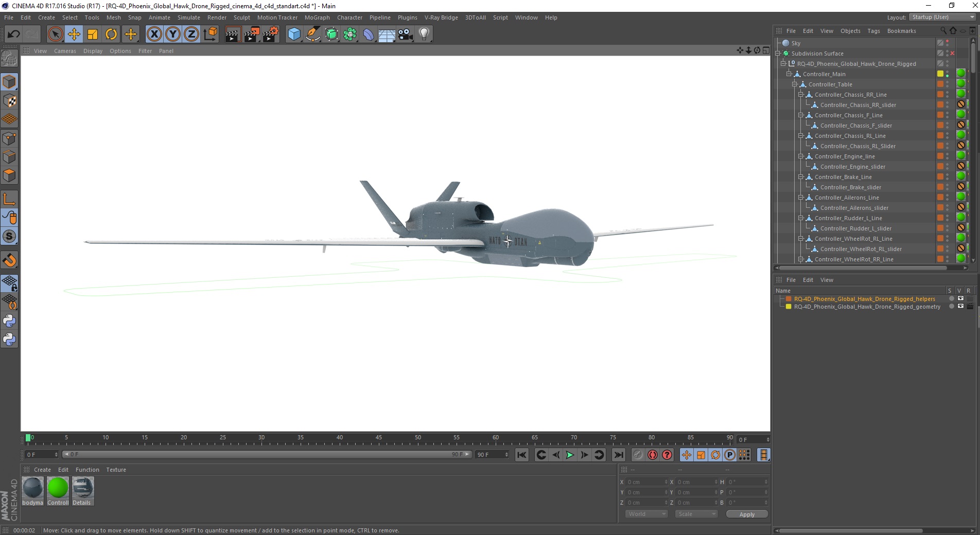Click the Bend deformer icon

tap(369, 34)
